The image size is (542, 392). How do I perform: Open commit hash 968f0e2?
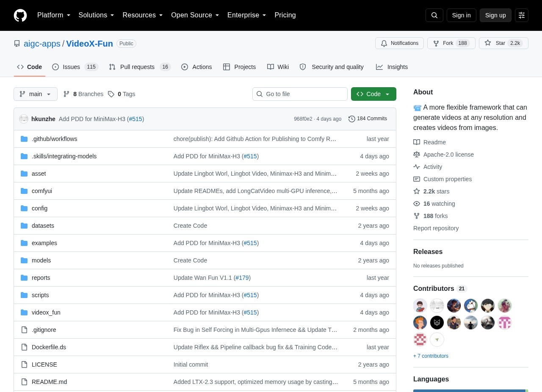303,119
